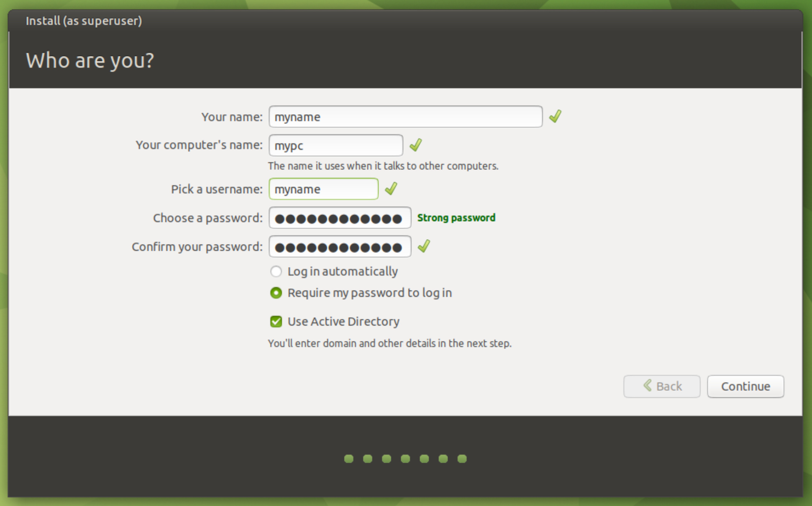Viewport: 812px width, 506px height.
Task: Click the Confirm your password field
Action: (x=340, y=246)
